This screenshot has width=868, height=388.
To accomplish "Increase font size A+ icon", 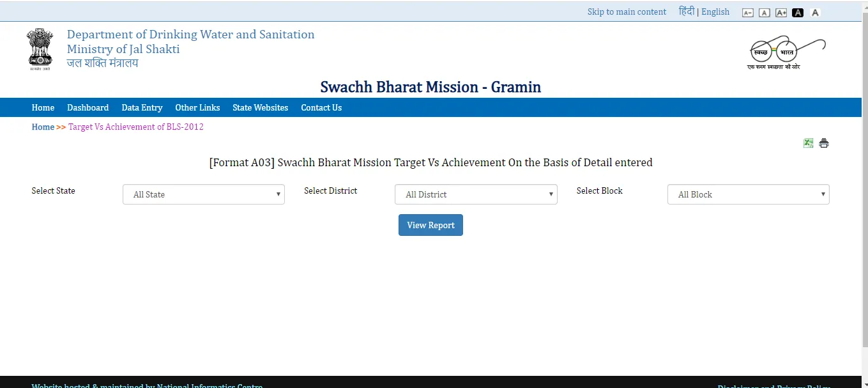I will tap(780, 13).
